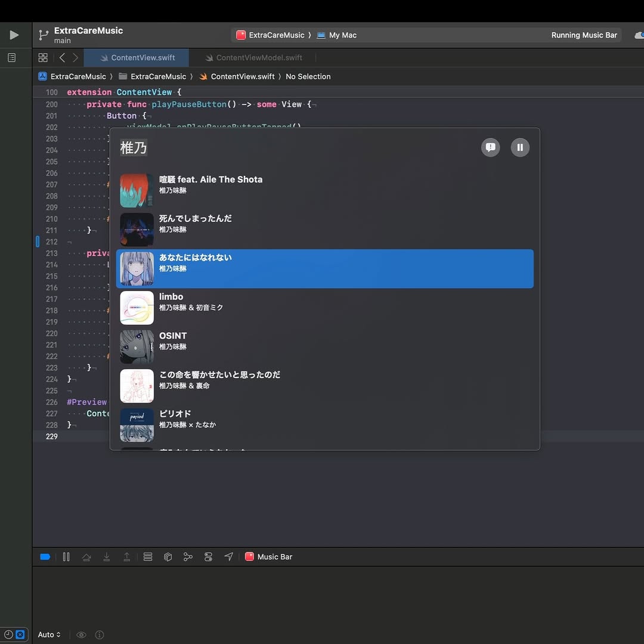Image resolution: width=644 pixels, height=644 pixels.
Task: Click the clock history icon at bottom left
Action: point(8,634)
